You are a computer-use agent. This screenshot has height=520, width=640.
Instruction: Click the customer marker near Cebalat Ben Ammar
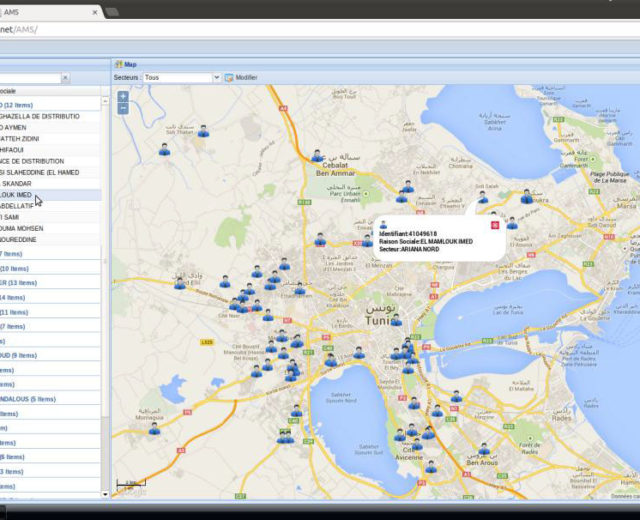(x=317, y=156)
